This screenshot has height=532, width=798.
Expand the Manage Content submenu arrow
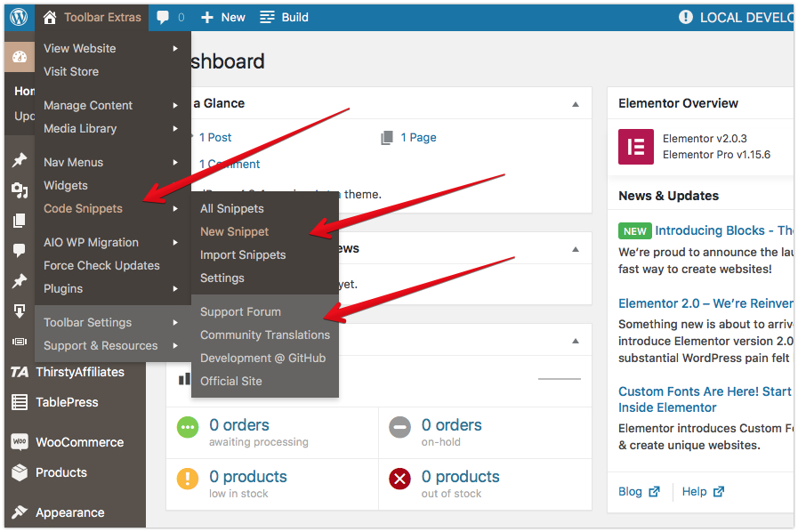[175, 105]
